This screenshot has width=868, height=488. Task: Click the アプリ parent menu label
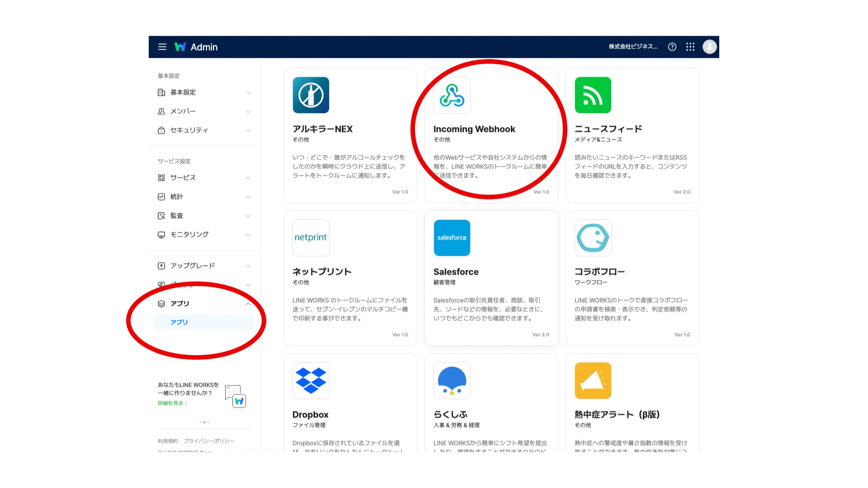point(179,304)
